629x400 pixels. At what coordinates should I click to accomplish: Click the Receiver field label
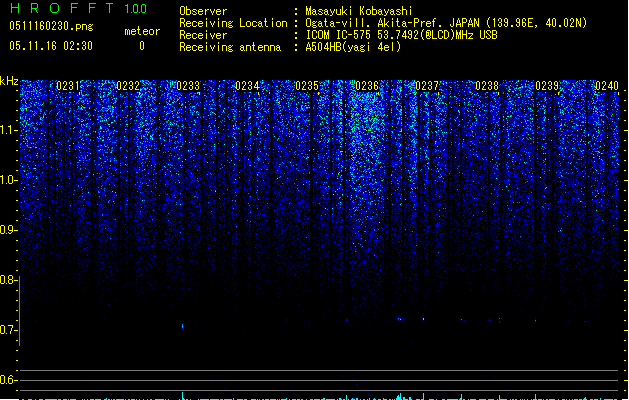203,35
